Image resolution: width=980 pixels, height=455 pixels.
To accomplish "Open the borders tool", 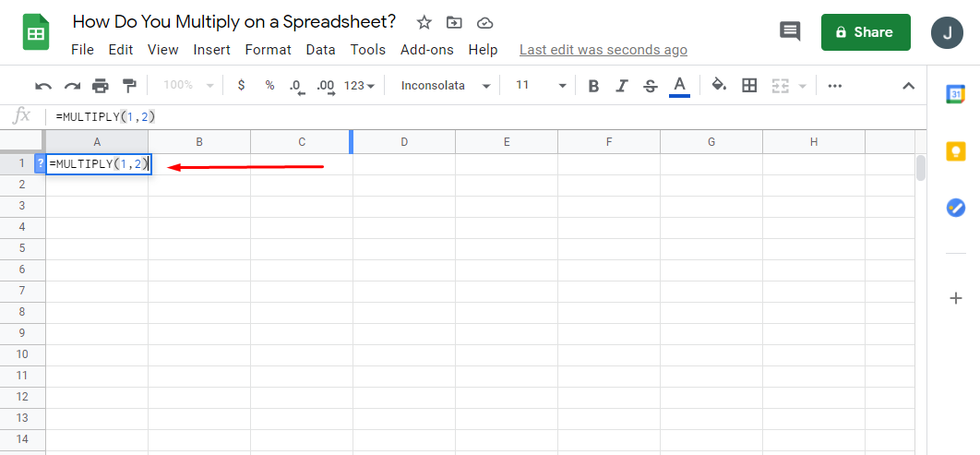I will [x=749, y=86].
